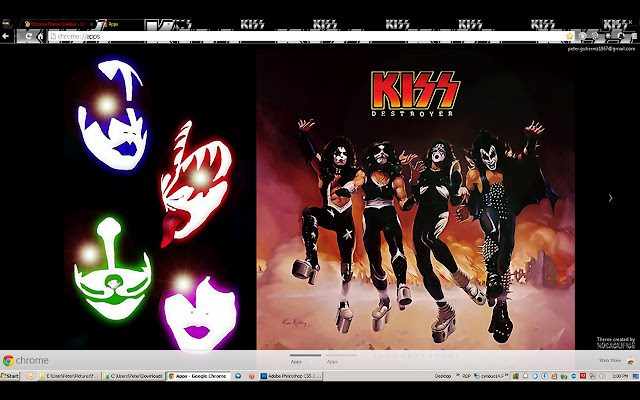Close the Chrome Theme Creator tab
This screenshot has height=400, width=640.
[91, 24]
